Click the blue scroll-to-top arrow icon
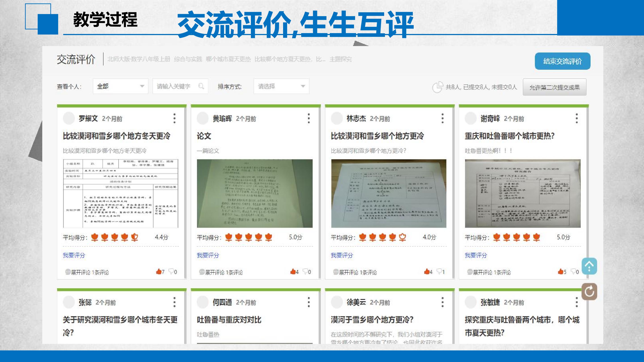This screenshot has height=362, width=644. coord(589,266)
